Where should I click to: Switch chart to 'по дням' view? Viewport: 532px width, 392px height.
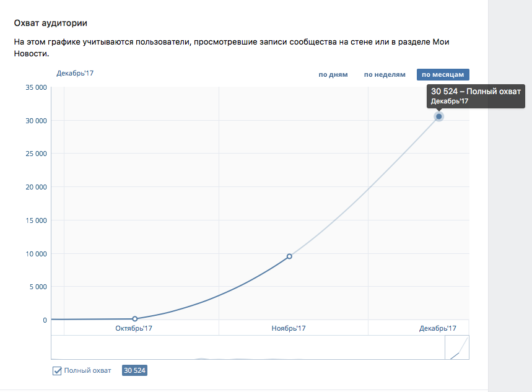pyautogui.click(x=333, y=75)
